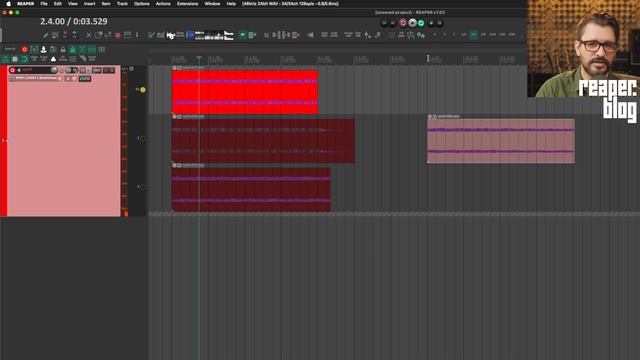Click the folder icon in second toolbar row
Viewport: 640px width, 360px height.
[x=53, y=49]
